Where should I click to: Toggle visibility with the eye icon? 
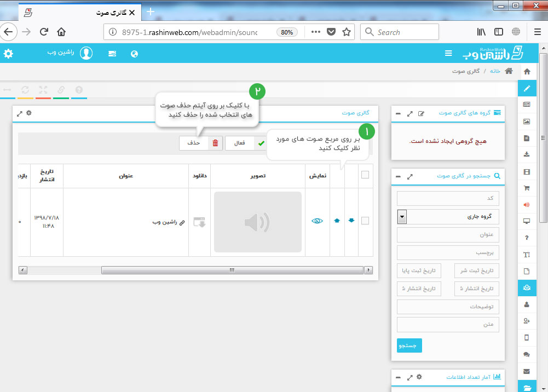[317, 221]
